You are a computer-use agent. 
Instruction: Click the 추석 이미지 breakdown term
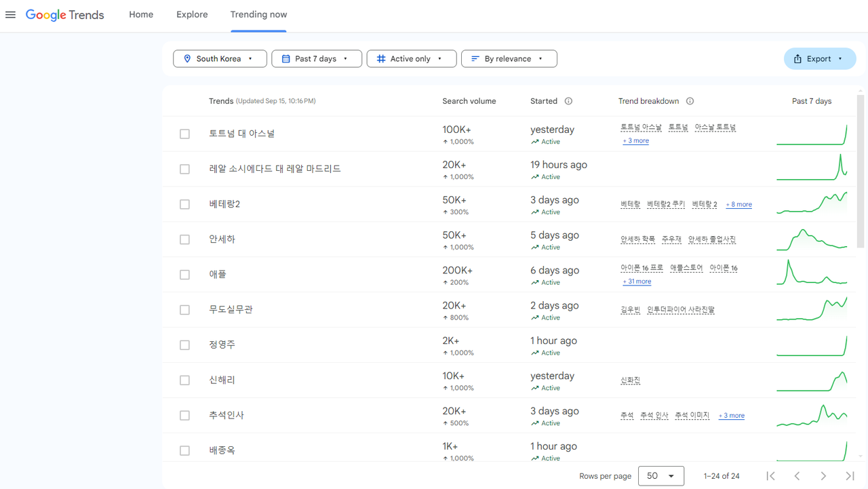tap(692, 416)
